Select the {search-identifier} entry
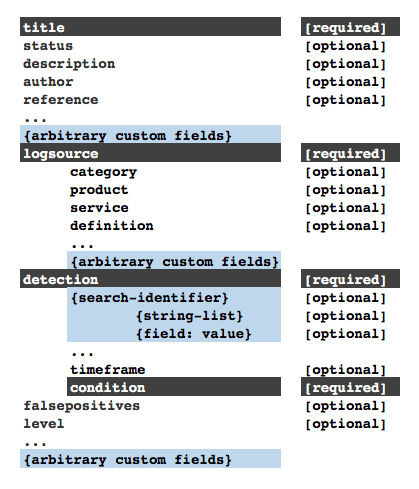419x489 pixels. tap(149, 298)
